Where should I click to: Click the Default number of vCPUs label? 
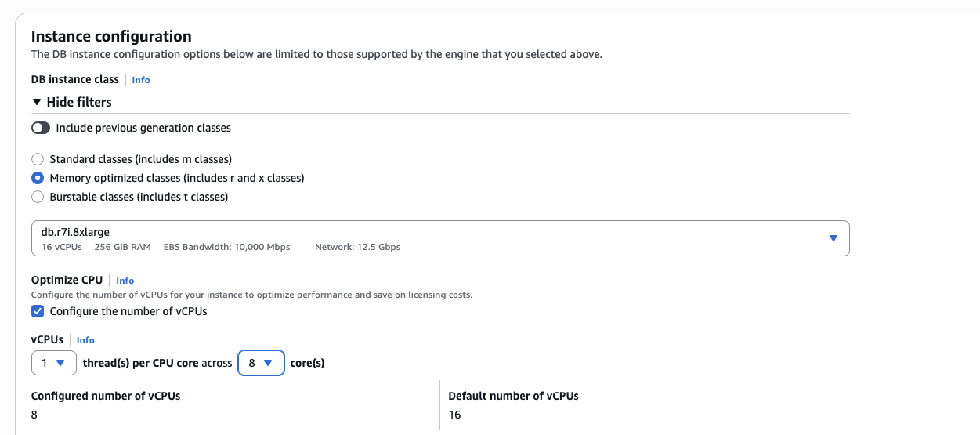point(513,396)
